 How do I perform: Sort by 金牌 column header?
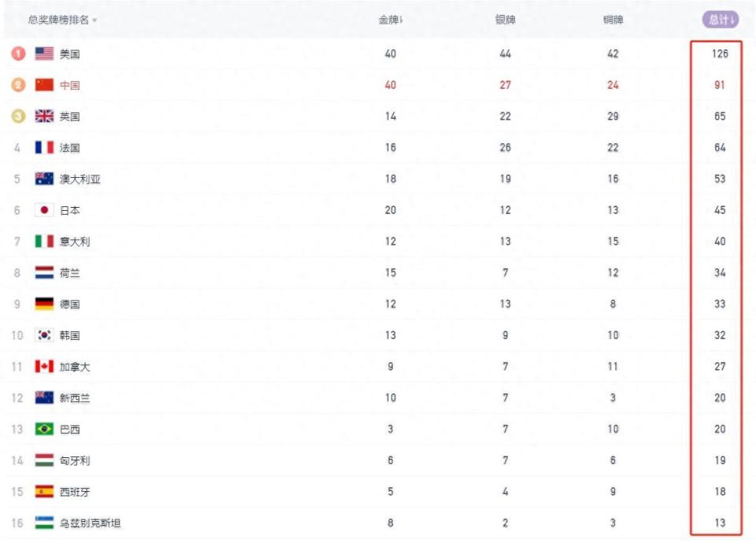coord(391,20)
